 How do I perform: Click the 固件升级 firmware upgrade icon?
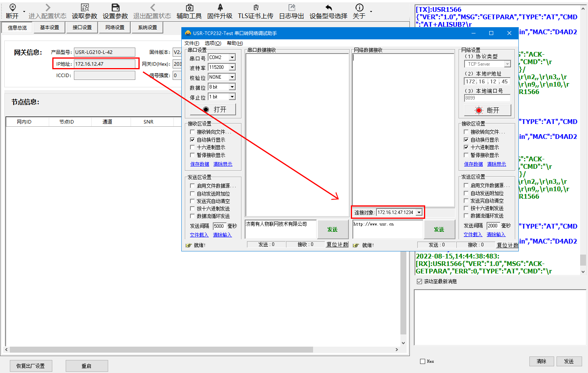pyautogui.click(x=220, y=8)
